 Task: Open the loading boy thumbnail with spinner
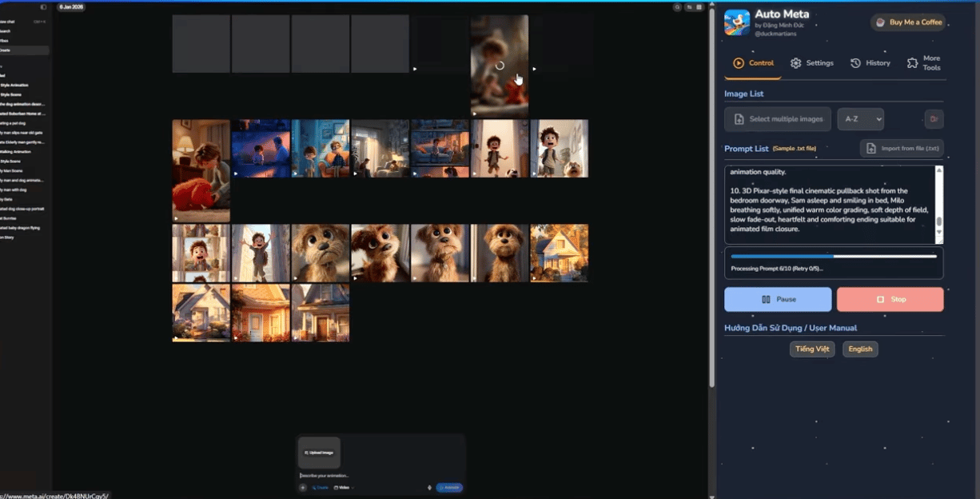pos(500,66)
